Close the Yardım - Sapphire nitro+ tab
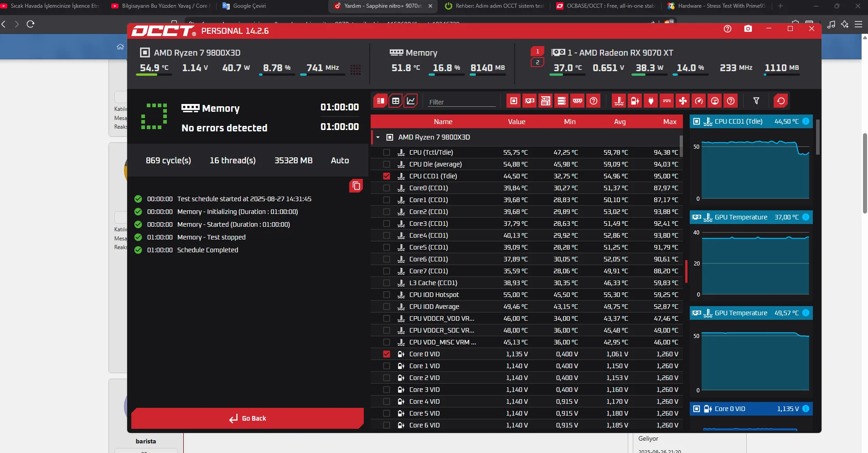 pyautogui.click(x=430, y=6)
